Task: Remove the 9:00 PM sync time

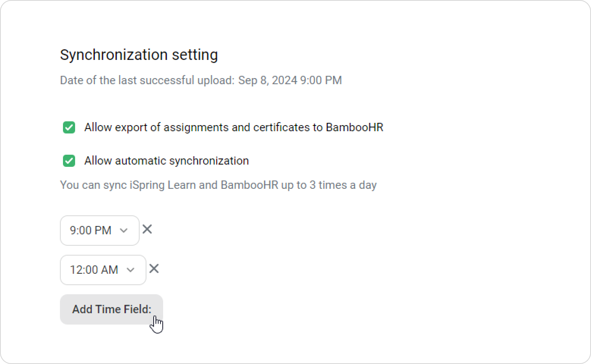Action: point(147,229)
